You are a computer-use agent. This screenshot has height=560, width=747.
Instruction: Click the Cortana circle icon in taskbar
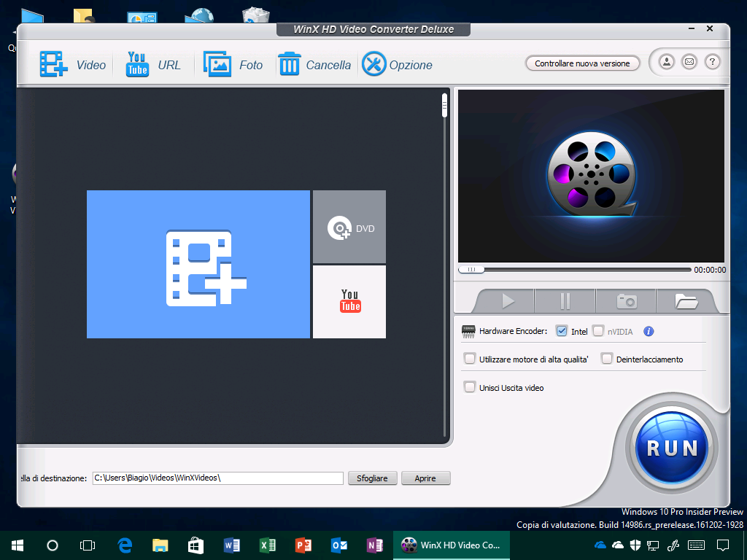pyautogui.click(x=53, y=545)
